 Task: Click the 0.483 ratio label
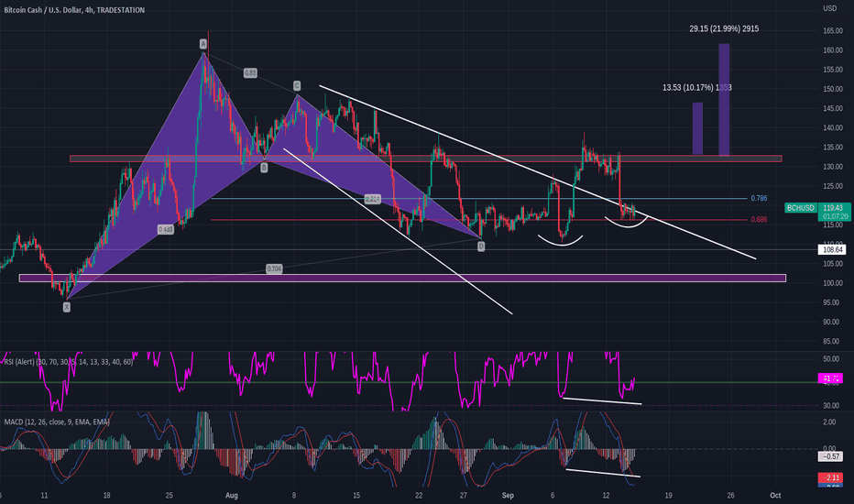click(166, 229)
